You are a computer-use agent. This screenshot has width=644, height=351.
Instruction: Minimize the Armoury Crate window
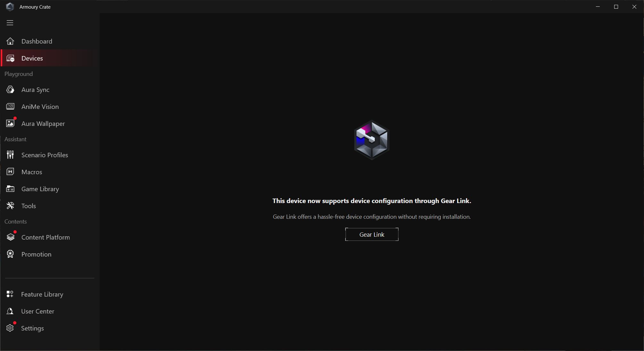point(598,7)
